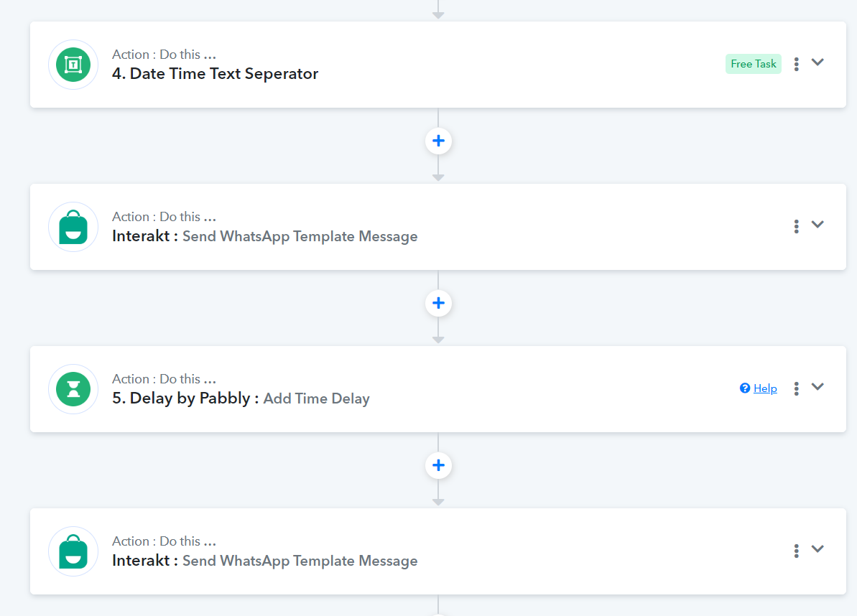Click the first Interakt shopping bag icon
857x616 pixels.
coord(73,227)
